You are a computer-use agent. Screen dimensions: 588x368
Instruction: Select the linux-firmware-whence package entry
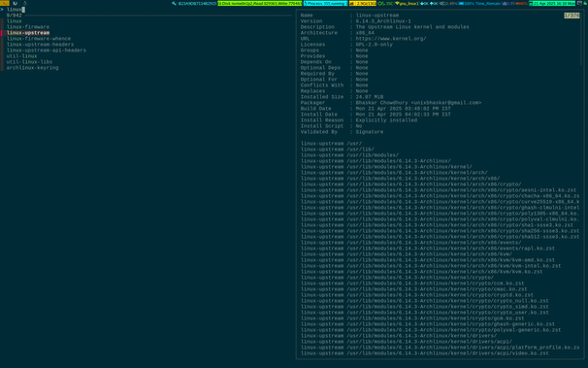[39, 39]
